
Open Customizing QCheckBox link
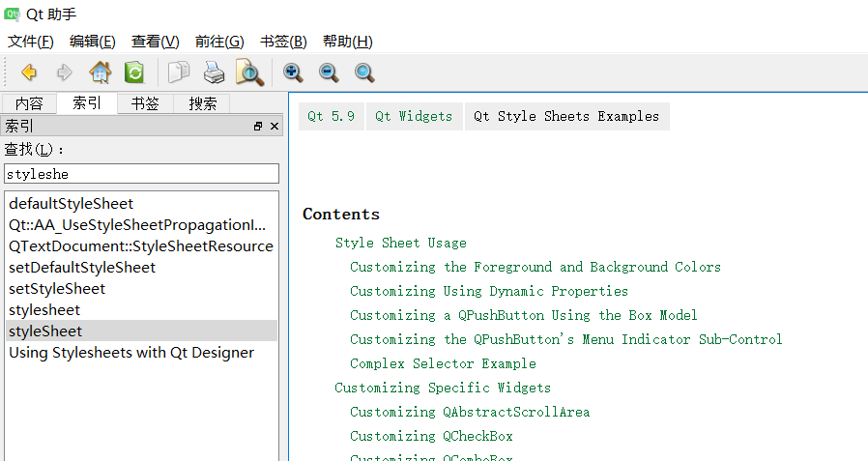431,436
